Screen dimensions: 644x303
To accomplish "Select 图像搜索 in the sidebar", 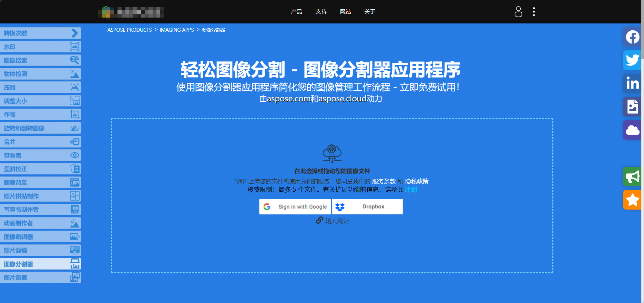I will [41, 60].
